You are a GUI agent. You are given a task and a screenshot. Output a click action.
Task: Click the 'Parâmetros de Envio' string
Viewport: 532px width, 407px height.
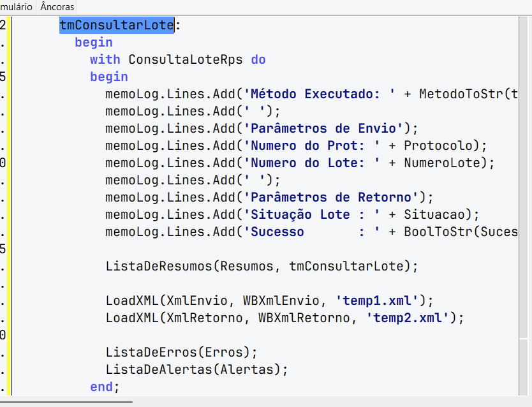(327, 129)
